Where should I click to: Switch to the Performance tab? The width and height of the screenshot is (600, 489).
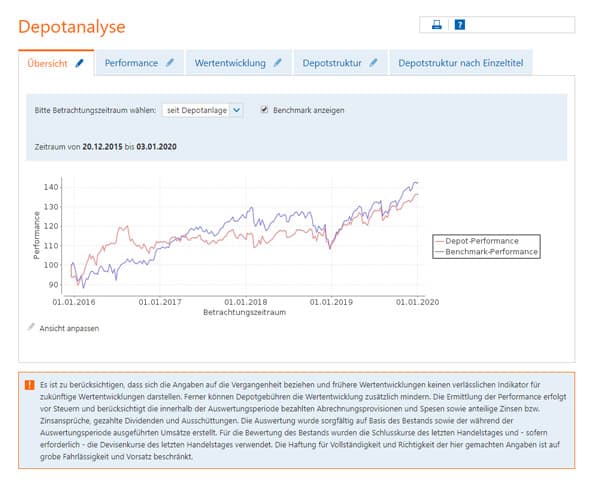coord(131,63)
